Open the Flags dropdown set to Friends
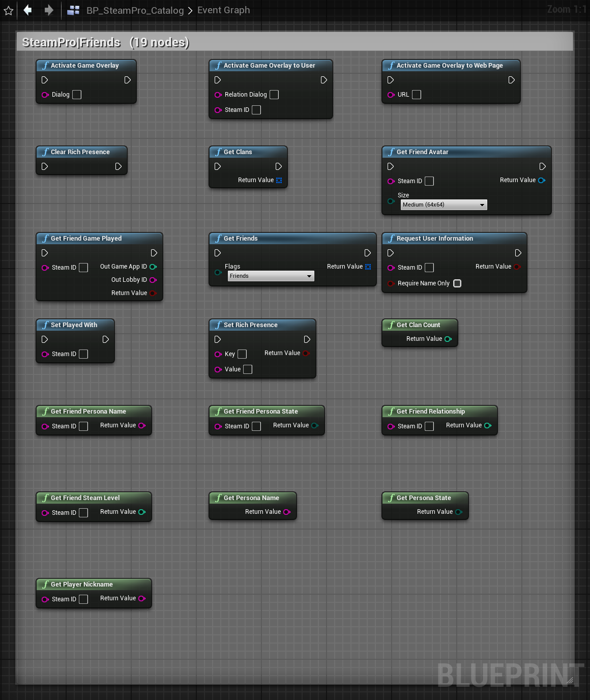Screen dimensions: 590x700 pos(271,276)
